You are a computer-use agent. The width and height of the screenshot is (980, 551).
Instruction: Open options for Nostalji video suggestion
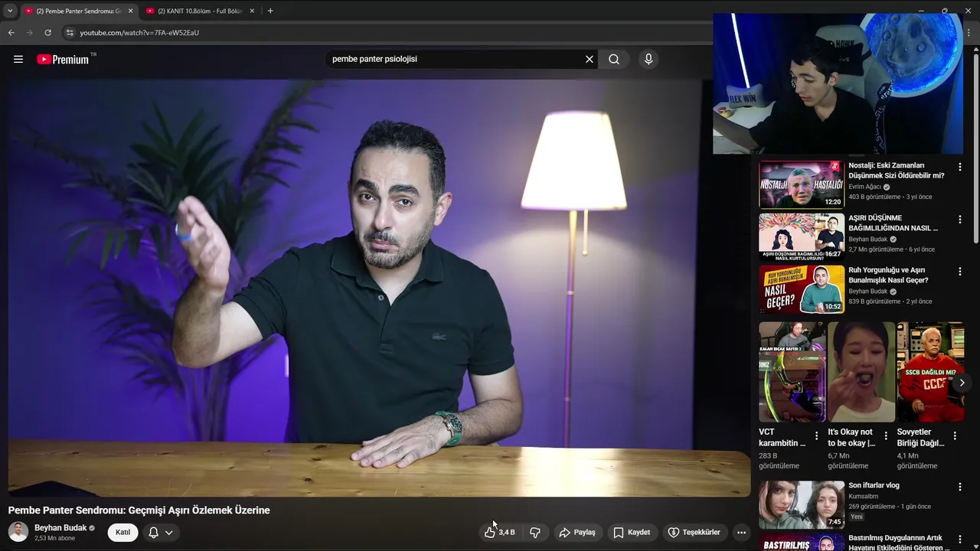pos(960,167)
